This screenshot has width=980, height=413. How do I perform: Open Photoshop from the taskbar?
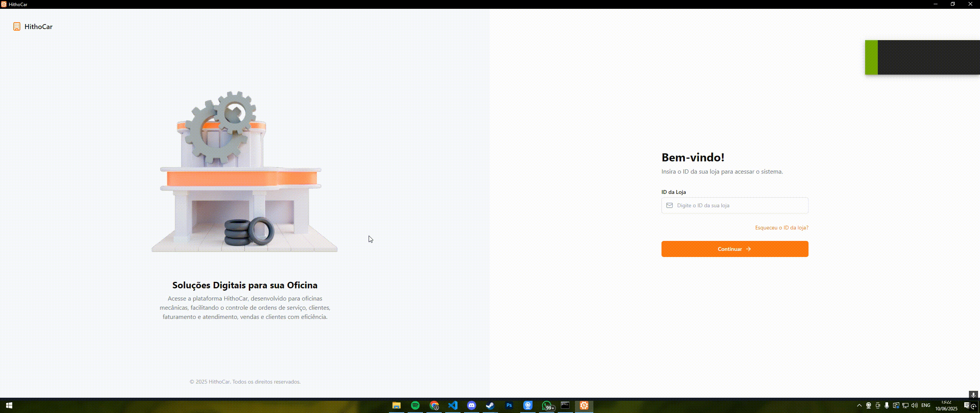509,405
